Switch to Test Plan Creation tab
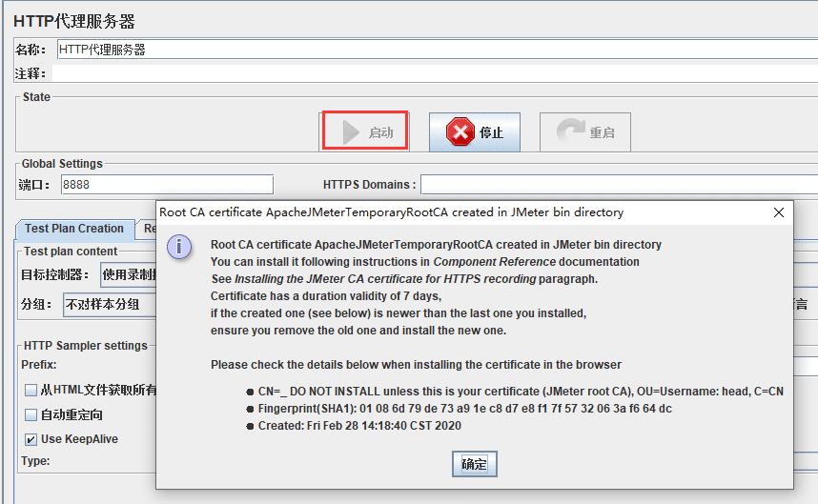Viewport: 818px width, 504px height. 74,229
